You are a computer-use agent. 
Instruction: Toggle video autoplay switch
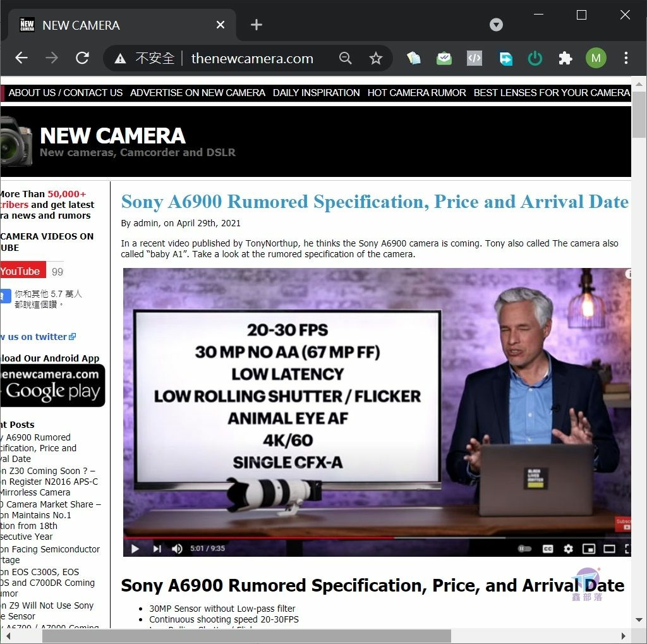coord(524,549)
